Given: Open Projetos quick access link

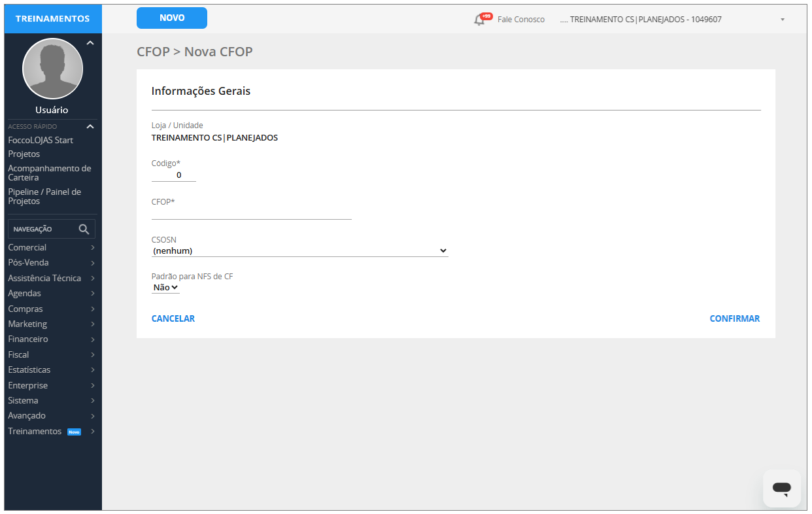Looking at the screenshot, I should [24, 154].
